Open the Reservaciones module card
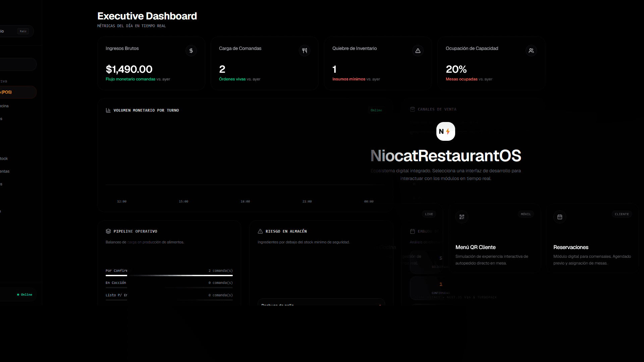 (593, 238)
